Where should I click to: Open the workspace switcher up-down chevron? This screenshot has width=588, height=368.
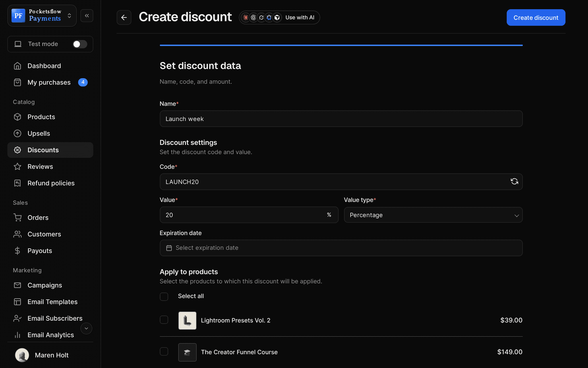pos(69,16)
